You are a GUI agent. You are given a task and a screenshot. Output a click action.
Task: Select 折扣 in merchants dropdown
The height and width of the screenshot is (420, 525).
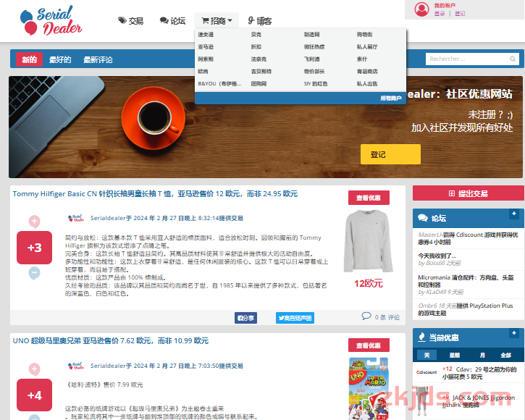click(256, 47)
